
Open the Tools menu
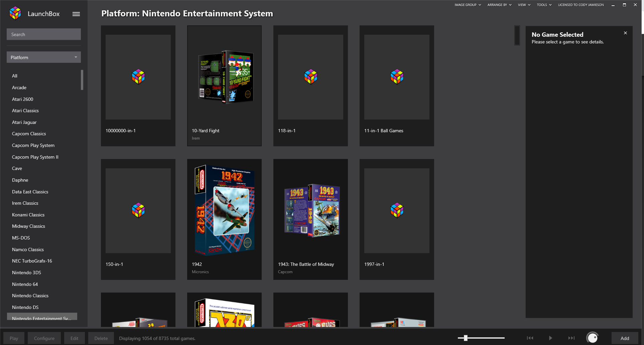click(544, 5)
